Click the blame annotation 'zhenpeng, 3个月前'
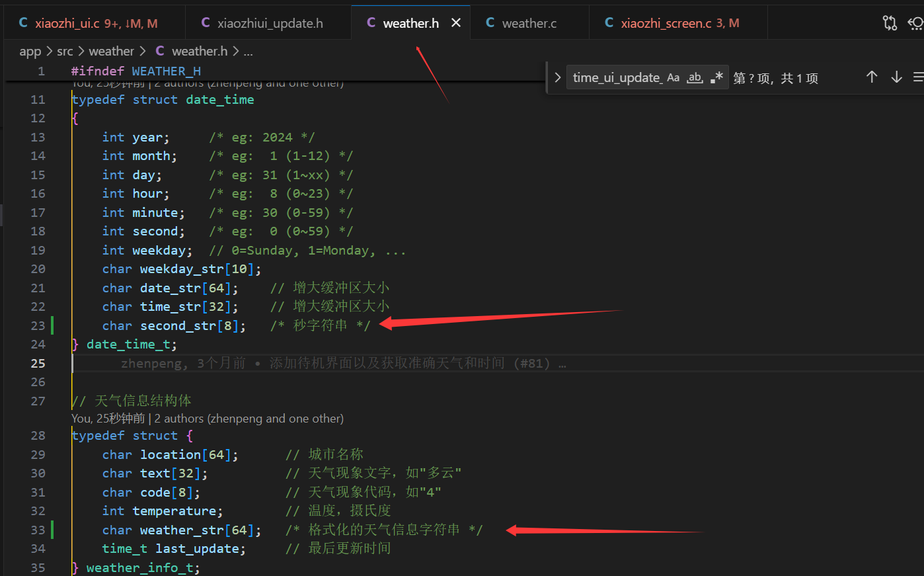This screenshot has height=576, width=924. pyautogui.click(x=183, y=364)
